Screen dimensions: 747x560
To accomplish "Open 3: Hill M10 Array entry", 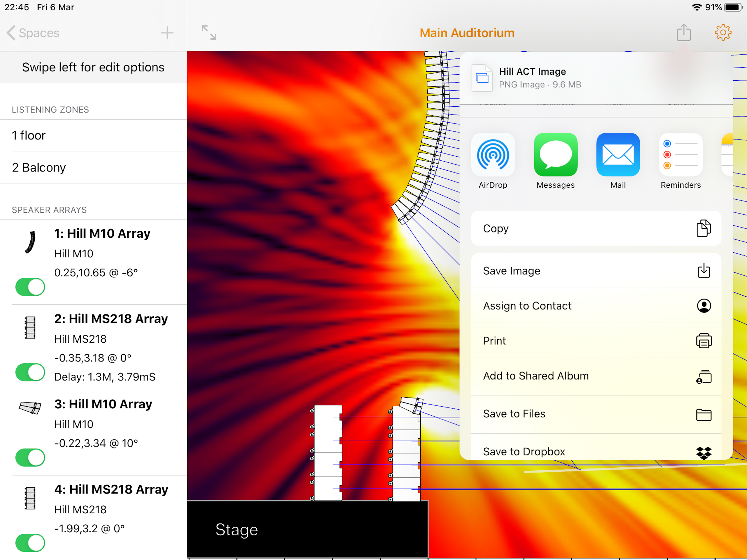I will (x=93, y=433).
